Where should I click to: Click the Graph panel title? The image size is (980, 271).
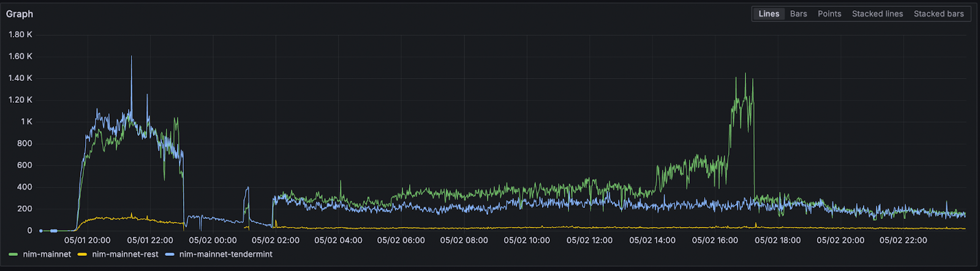[20, 13]
